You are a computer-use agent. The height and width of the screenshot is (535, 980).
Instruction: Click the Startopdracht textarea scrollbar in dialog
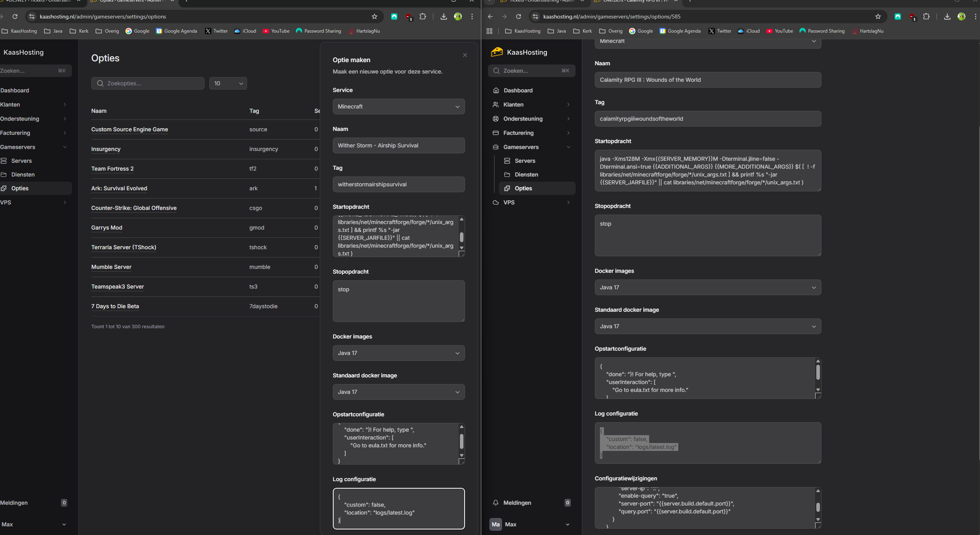pos(461,237)
